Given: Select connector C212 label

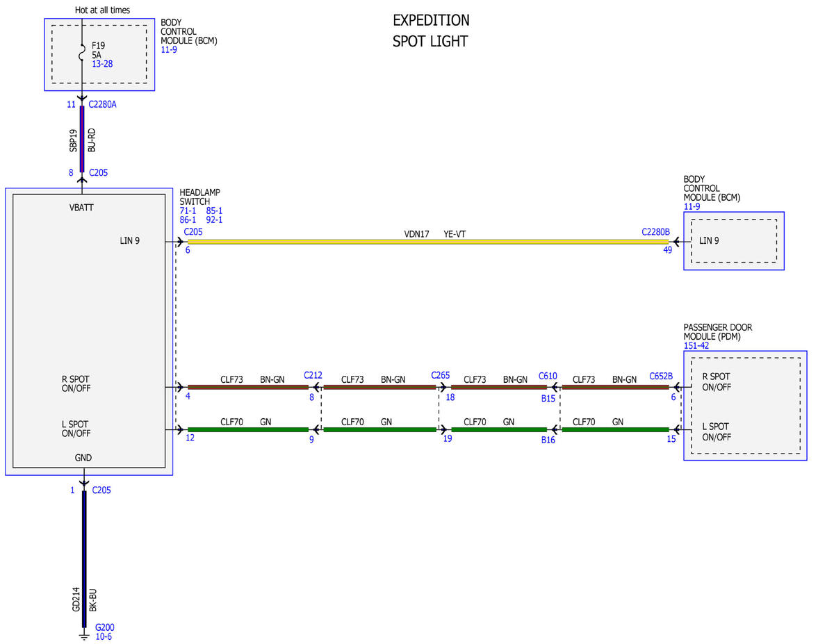Looking at the screenshot, I should pyautogui.click(x=313, y=375).
